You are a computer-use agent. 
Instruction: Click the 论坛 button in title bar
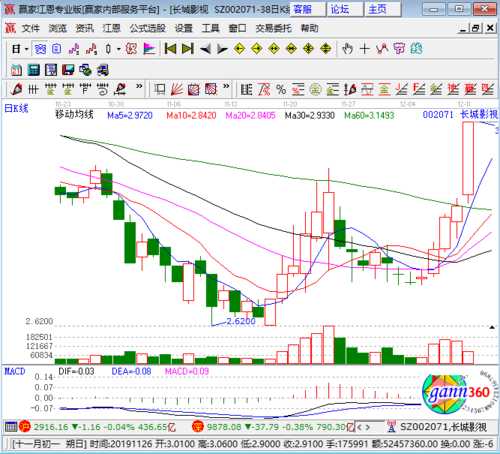pyautogui.click(x=345, y=9)
